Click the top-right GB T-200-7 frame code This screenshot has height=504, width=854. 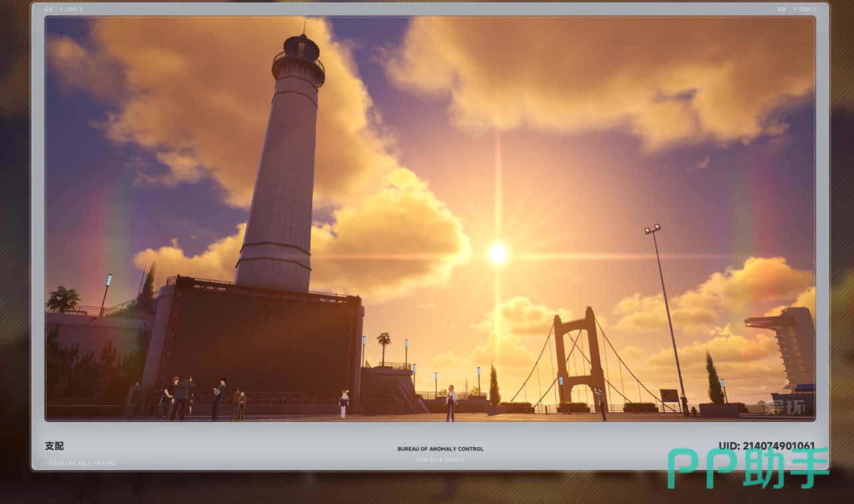coord(796,9)
